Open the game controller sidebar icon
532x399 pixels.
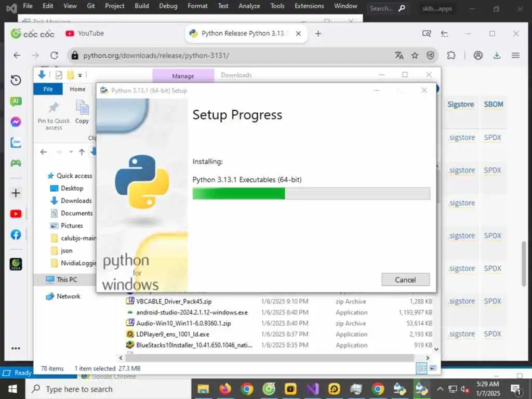click(x=16, y=163)
